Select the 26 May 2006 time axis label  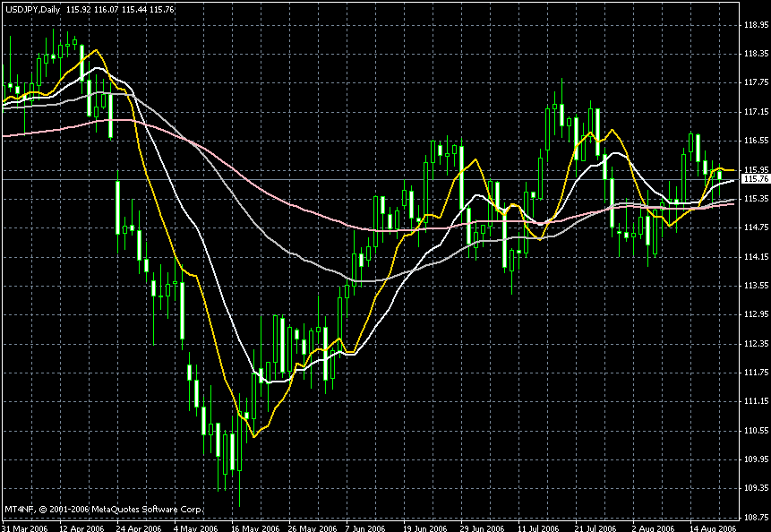pos(311,528)
